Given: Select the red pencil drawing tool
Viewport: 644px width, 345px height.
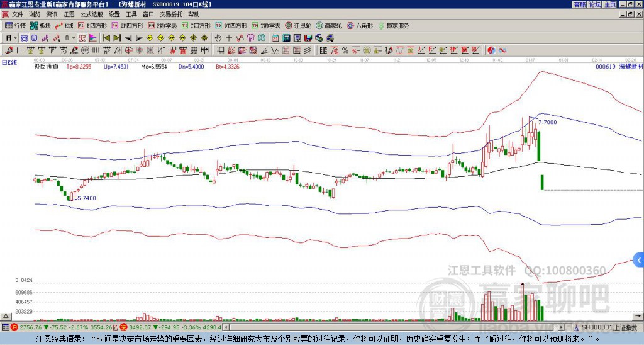Looking at the screenshot, I should (x=8, y=50).
